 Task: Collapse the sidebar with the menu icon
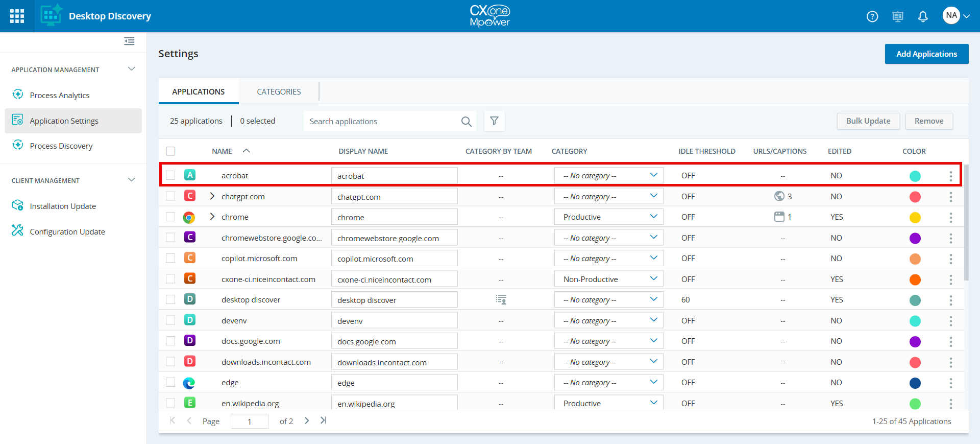coord(129,41)
